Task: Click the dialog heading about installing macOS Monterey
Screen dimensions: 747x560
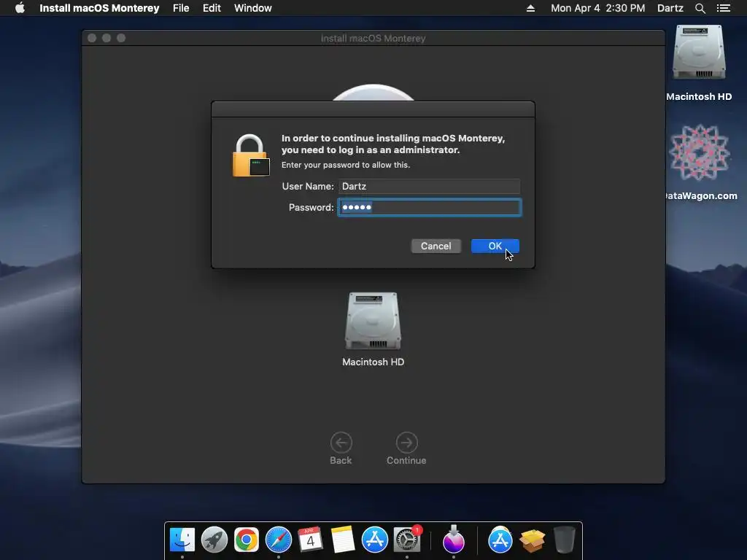Action: (x=393, y=144)
